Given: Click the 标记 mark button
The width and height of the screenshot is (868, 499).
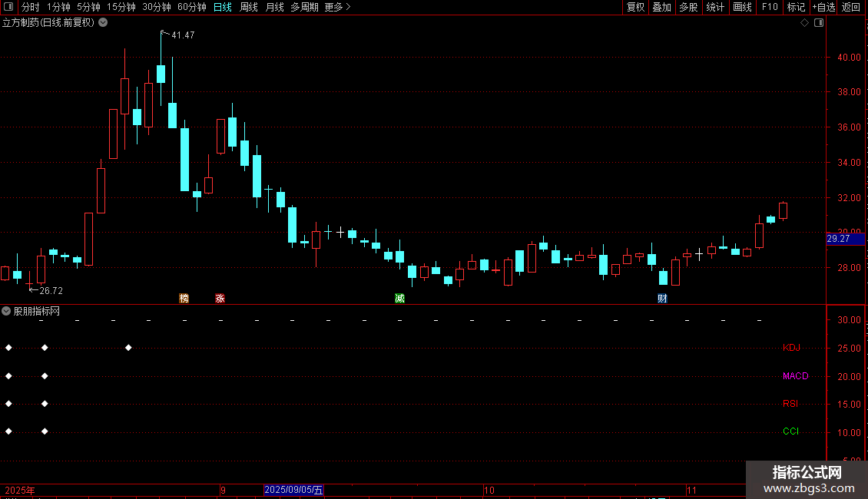Looking at the screenshot, I should [x=796, y=7].
